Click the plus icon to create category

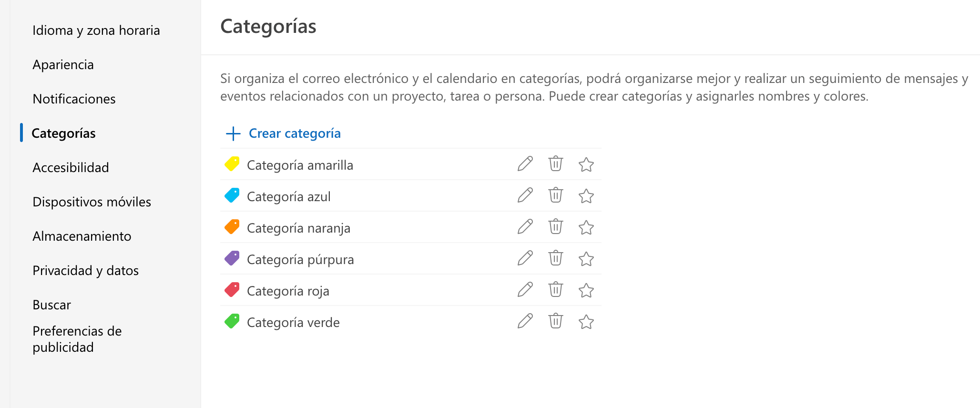tap(233, 133)
